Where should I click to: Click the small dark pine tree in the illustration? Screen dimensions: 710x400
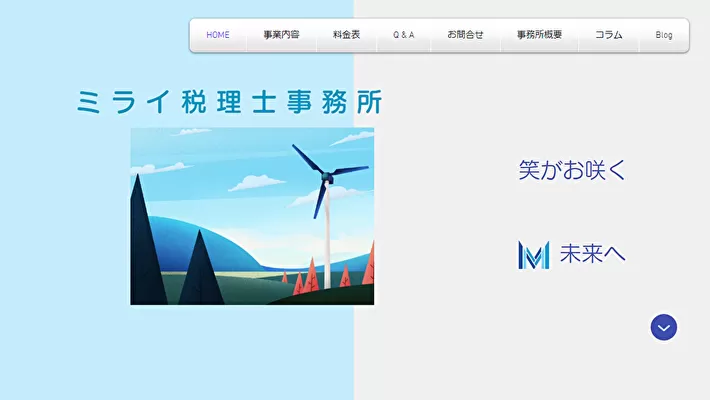pyautogui.click(x=200, y=272)
